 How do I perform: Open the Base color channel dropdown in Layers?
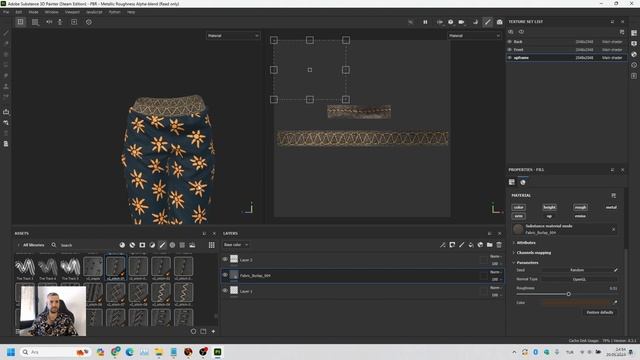236,245
